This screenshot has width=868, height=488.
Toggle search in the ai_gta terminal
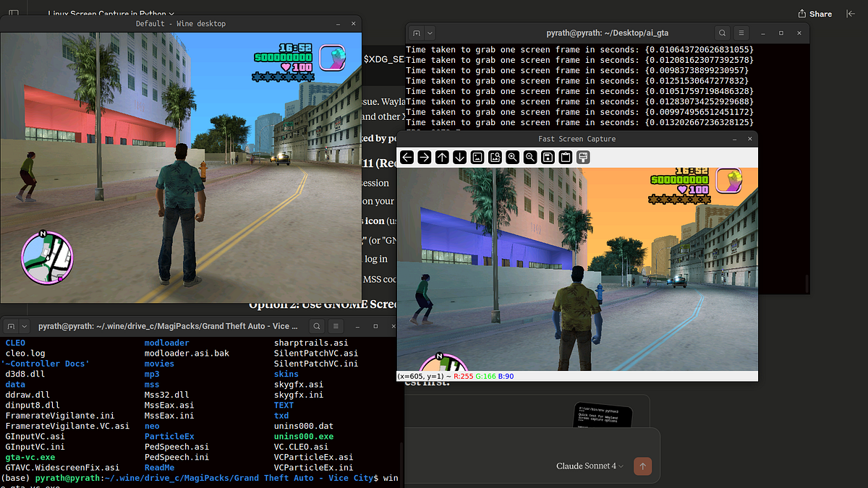(x=723, y=33)
